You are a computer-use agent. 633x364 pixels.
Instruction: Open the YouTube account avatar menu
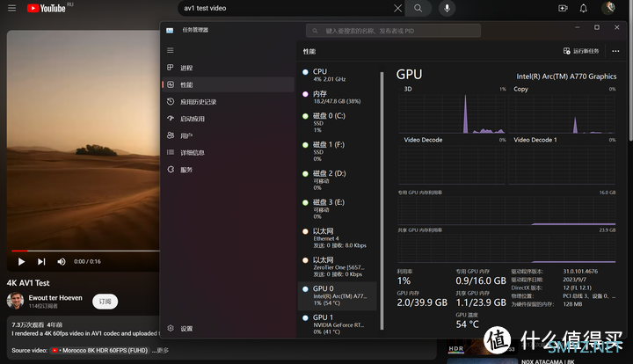(608, 8)
